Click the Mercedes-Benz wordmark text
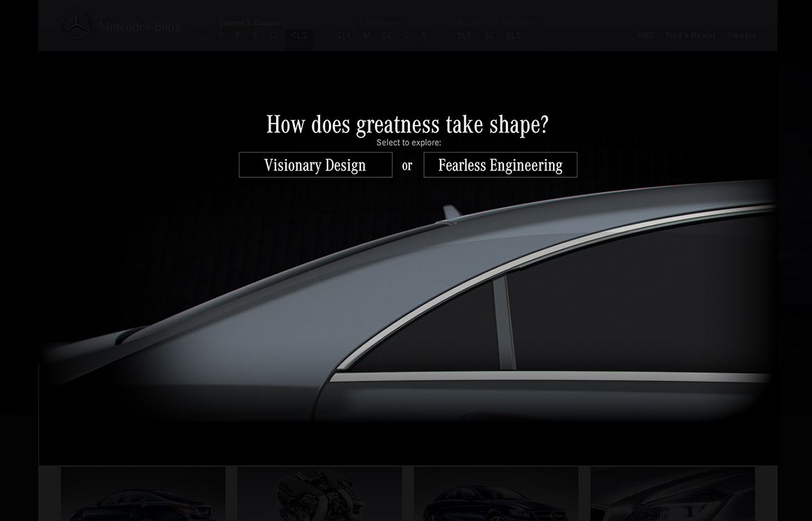 139,26
